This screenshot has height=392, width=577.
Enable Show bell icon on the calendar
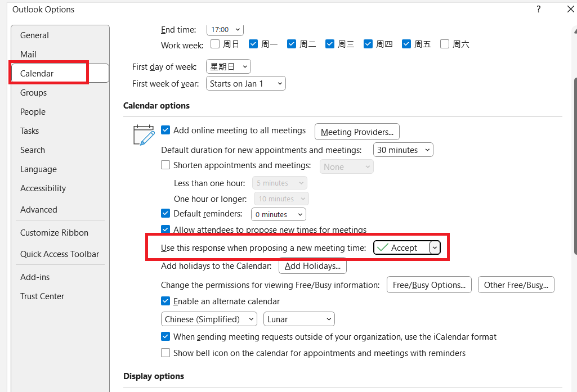pyautogui.click(x=166, y=353)
